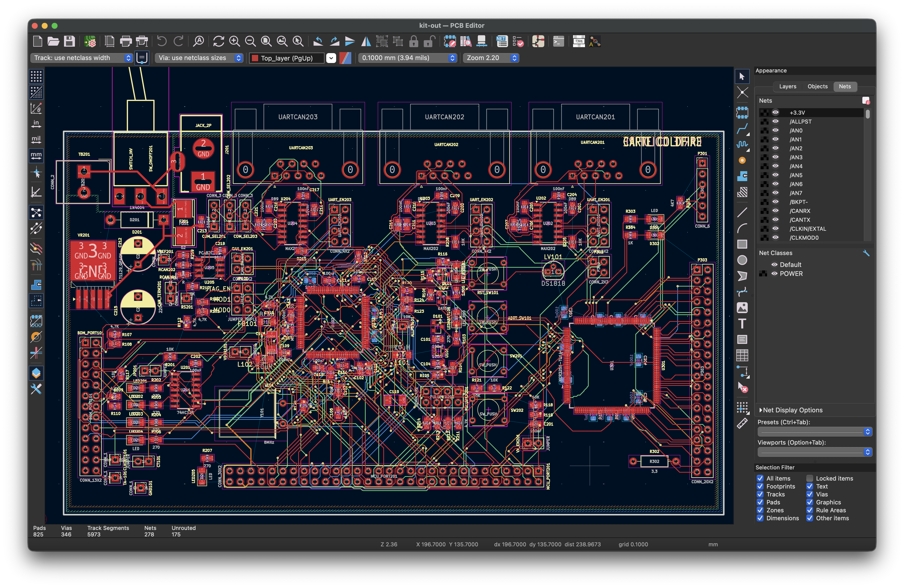
Task: Uncheck the Locked items selection filter
Action: (809, 478)
